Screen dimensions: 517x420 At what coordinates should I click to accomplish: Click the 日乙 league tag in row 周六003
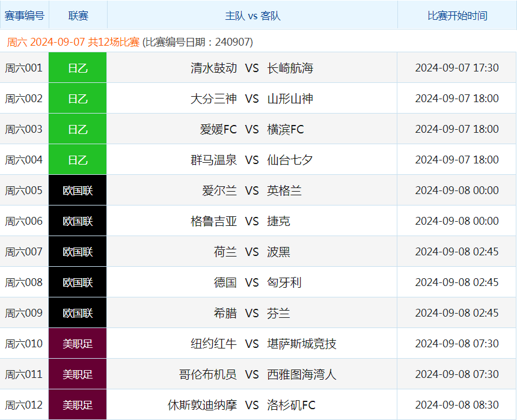point(78,129)
